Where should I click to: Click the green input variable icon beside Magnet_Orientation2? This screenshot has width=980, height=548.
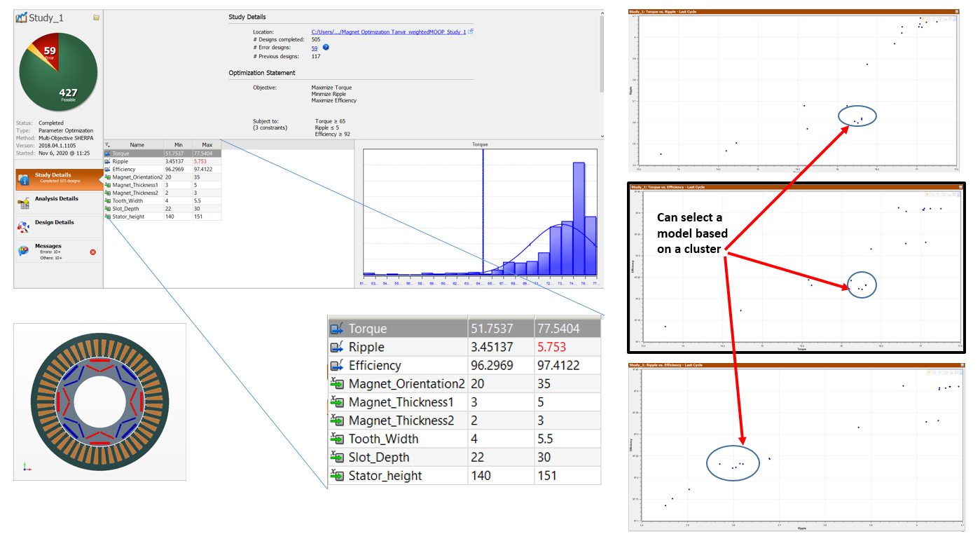tap(108, 177)
